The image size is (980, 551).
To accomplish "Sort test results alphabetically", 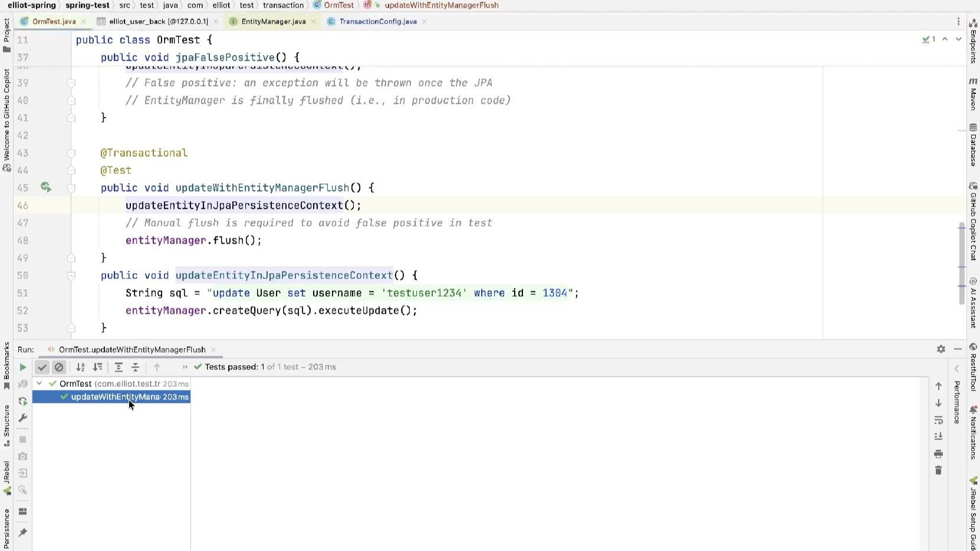I will [x=80, y=368].
